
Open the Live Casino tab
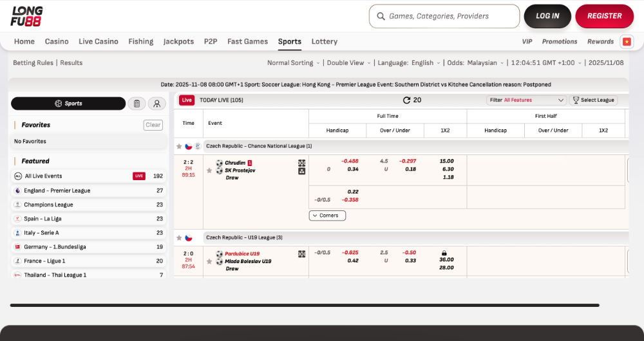click(x=99, y=41)
